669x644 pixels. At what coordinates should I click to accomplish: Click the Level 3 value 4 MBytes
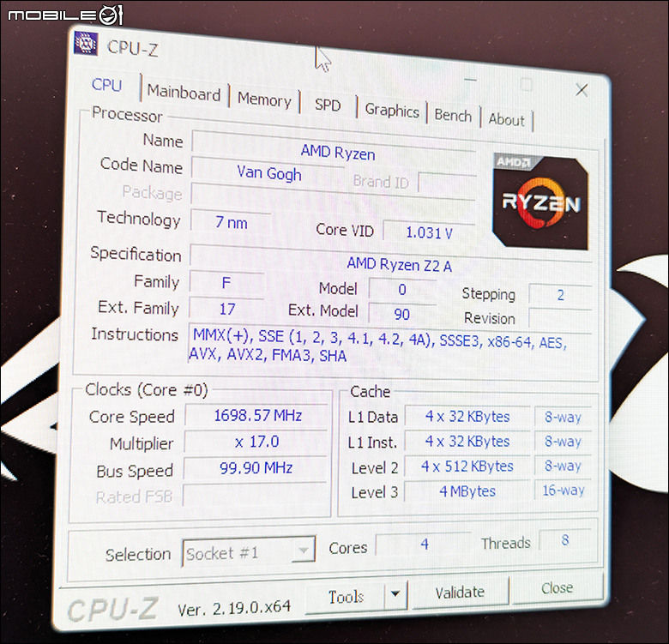point(467,491)
